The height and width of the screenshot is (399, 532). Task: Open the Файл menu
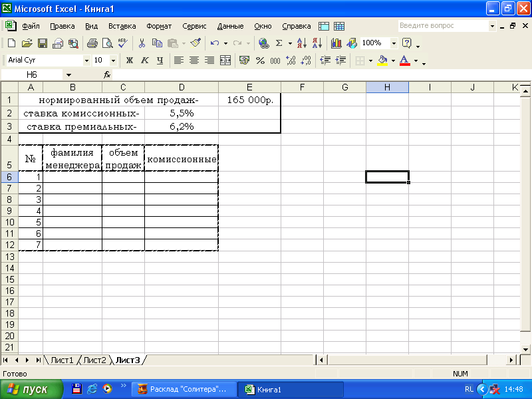[x=31, y=26]
